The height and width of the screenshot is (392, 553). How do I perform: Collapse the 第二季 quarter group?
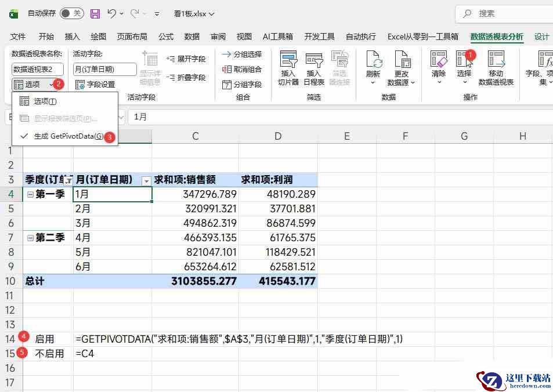pyautogui.click(x=30, y=238)
